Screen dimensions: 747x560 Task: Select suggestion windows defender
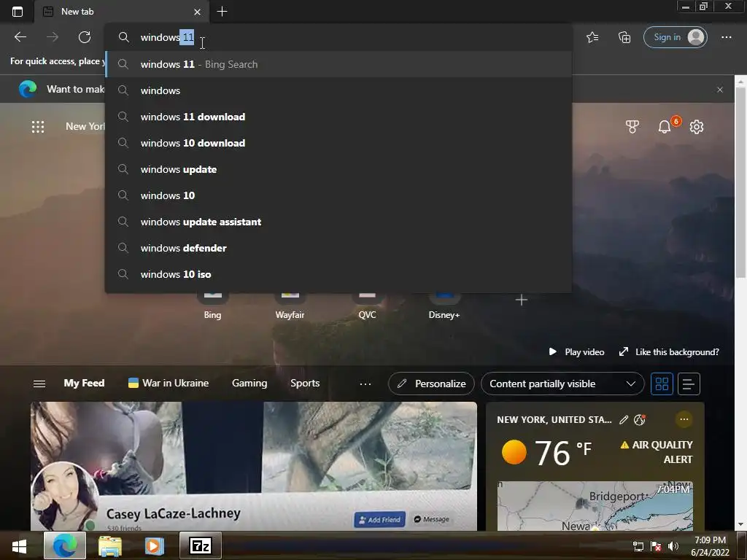(x=338, y=248)
